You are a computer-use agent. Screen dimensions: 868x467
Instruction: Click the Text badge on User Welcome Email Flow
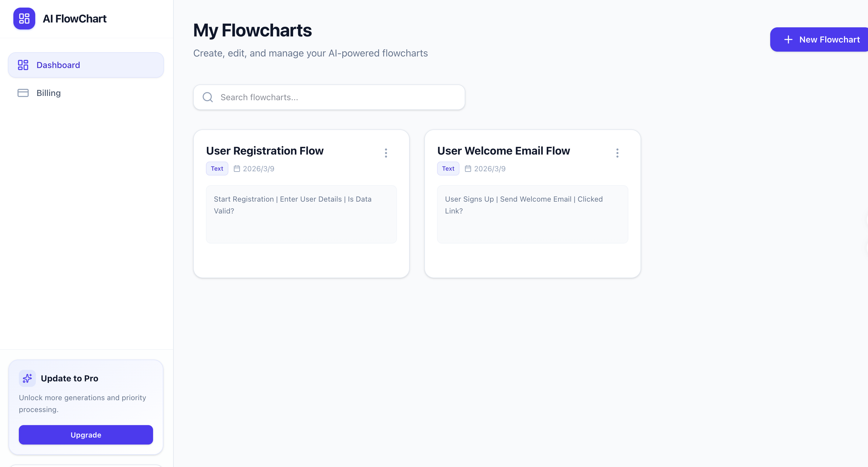[448, 169]
